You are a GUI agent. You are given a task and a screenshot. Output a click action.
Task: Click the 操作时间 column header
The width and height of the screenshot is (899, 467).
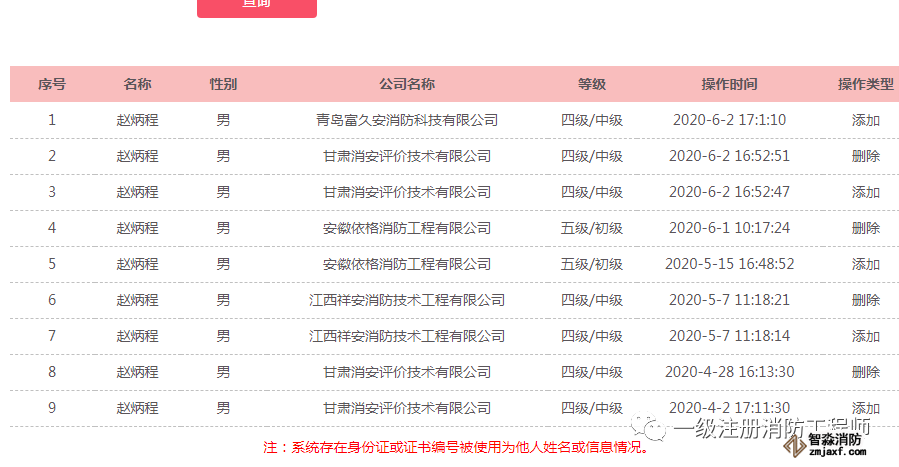[x=729, y=84]
